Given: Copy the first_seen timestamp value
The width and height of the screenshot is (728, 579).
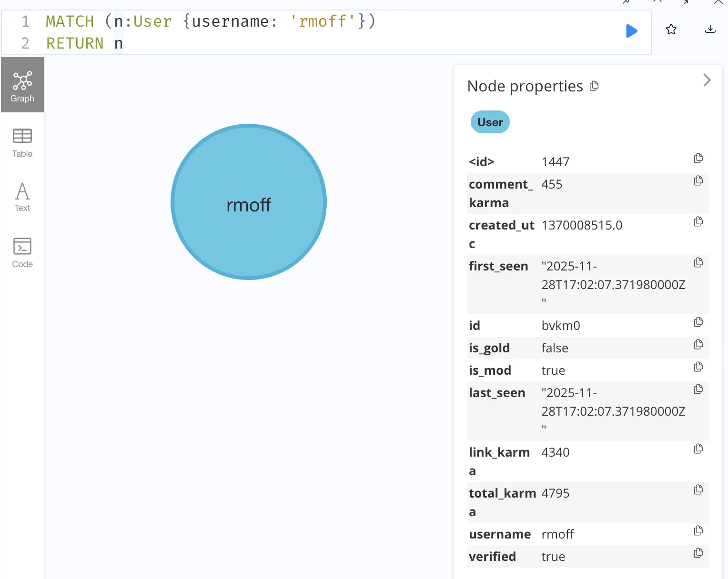Looking at the screenshot, I should pos(698,263).
